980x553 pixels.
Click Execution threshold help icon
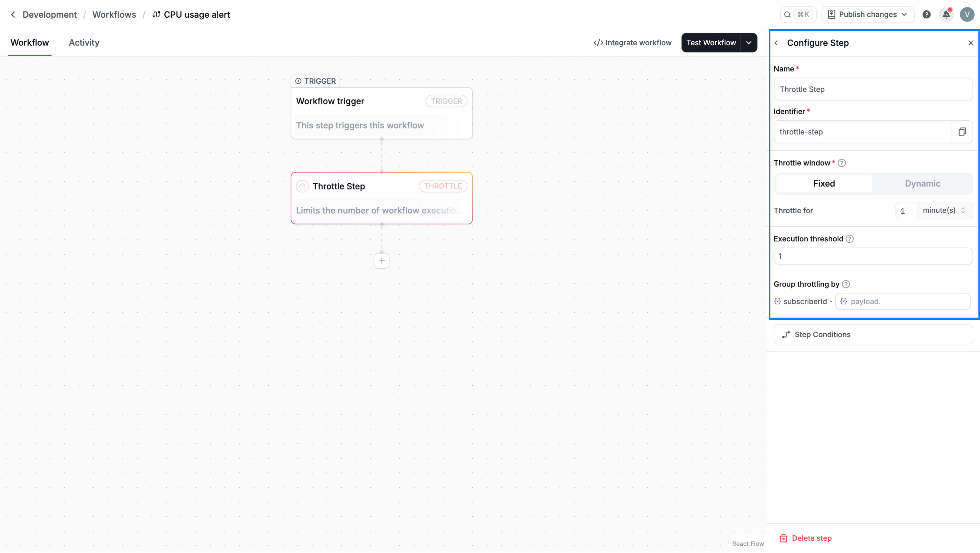tap(850, 239)
